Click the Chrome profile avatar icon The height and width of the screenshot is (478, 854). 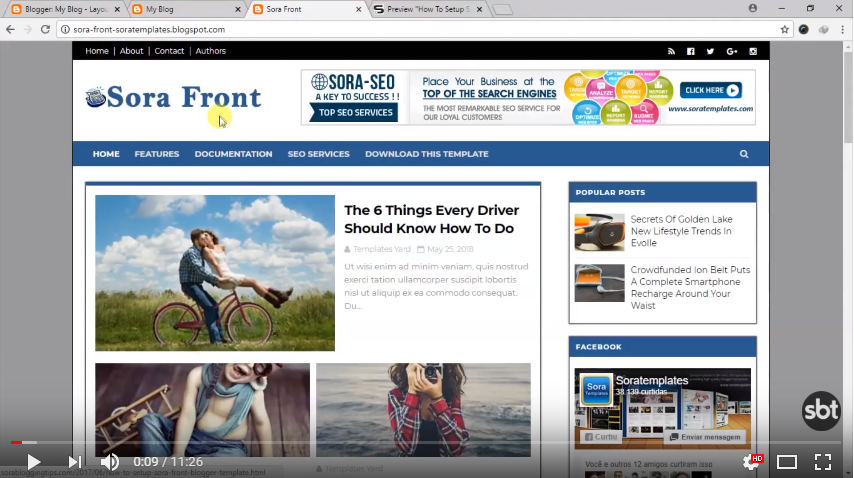(753, 8)
